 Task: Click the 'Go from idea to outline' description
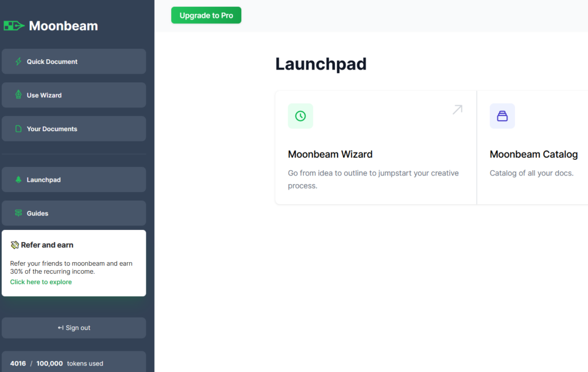373,179
